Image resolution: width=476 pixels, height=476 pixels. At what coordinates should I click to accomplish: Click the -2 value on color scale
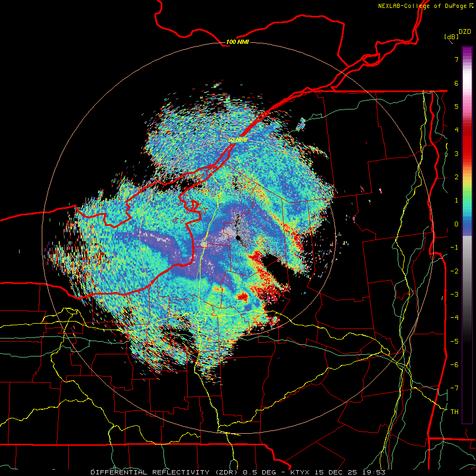(x=454, y=271)
